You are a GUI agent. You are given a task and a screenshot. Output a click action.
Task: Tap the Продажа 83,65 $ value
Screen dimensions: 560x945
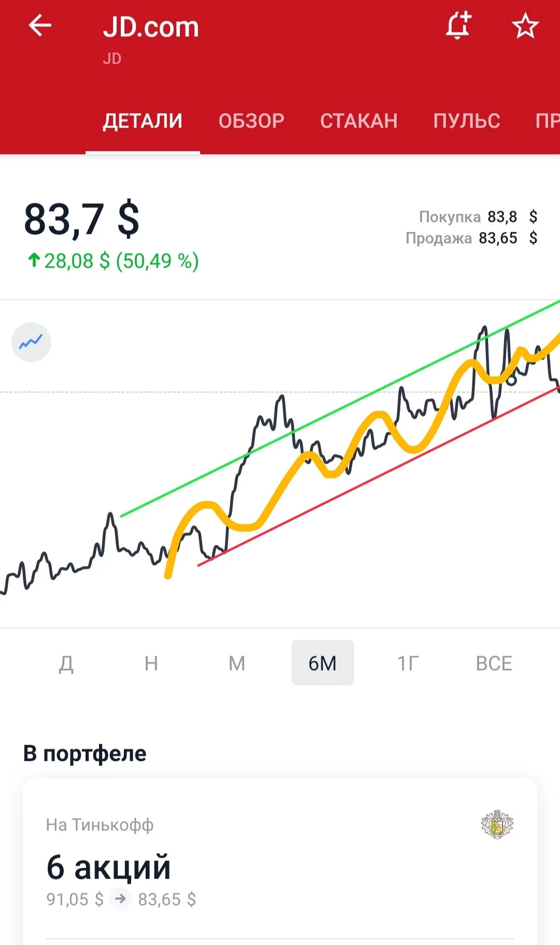[x=471, y=238]
